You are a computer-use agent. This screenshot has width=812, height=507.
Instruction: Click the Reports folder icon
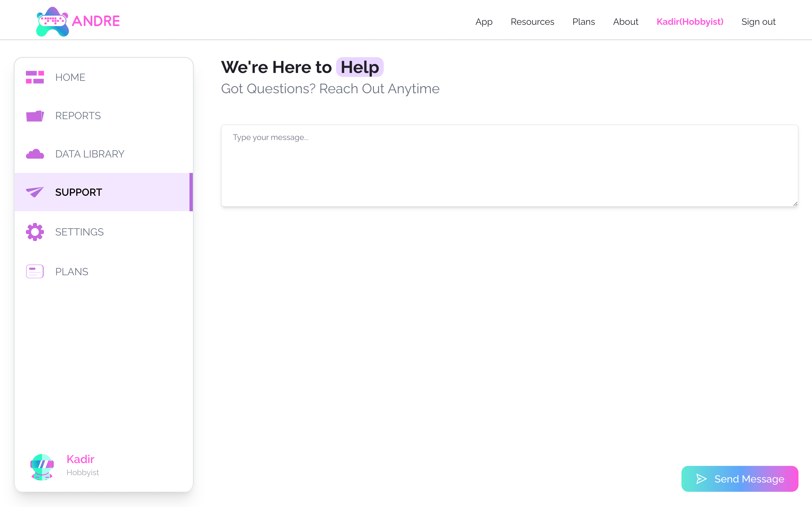click(35, 116)
